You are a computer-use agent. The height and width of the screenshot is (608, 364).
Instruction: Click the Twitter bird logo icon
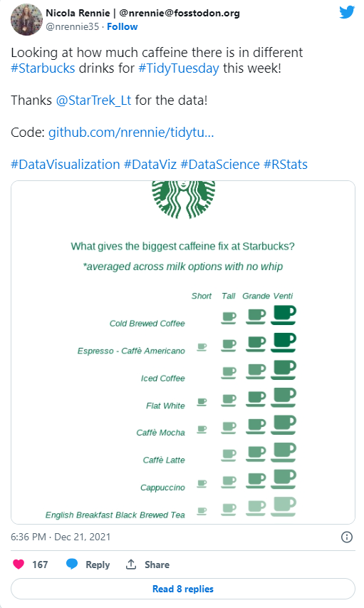pyautogui.click(x=347, y=12)
